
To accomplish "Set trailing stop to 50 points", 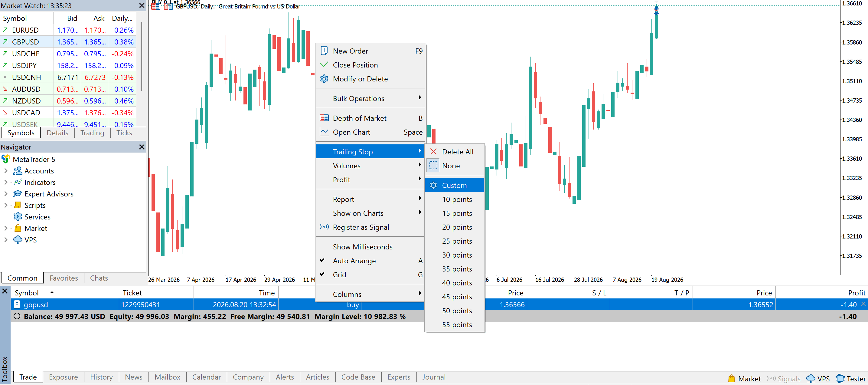I will pos(455,311).
